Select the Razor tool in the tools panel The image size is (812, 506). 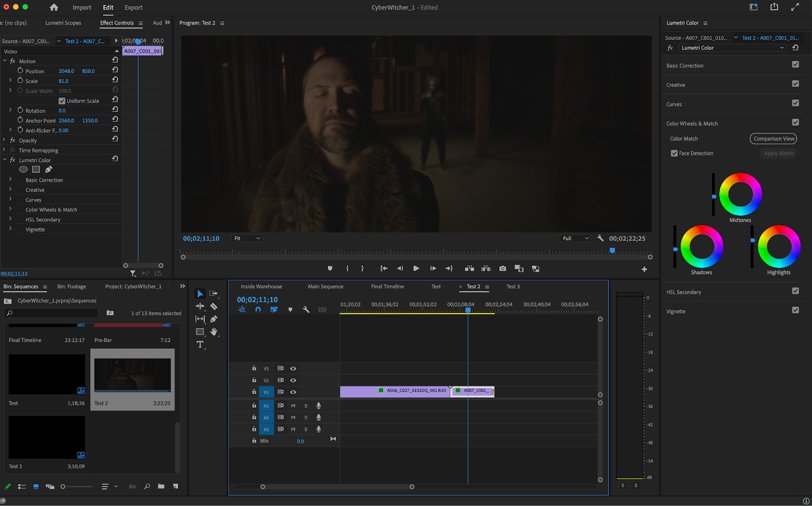(214, 306)
